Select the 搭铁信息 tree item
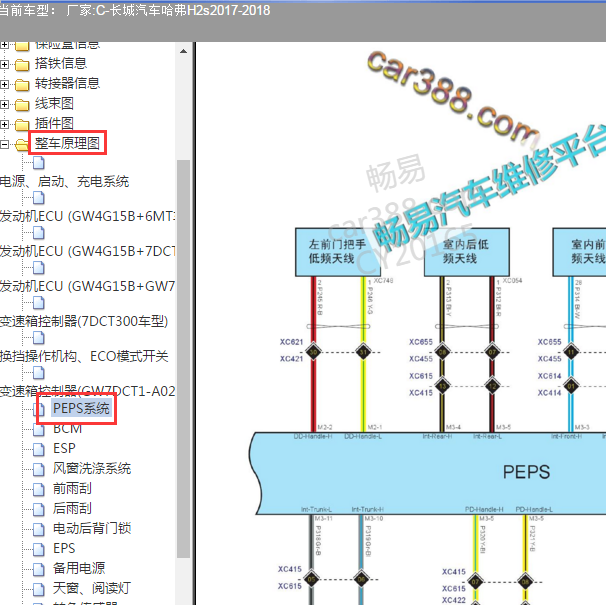 tap(61, 63)
